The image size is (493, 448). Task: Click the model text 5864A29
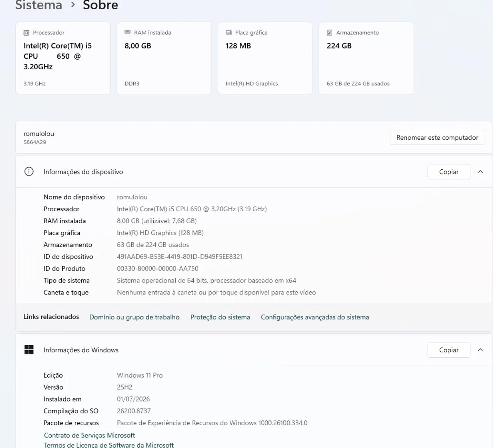[x=35, y=142]
